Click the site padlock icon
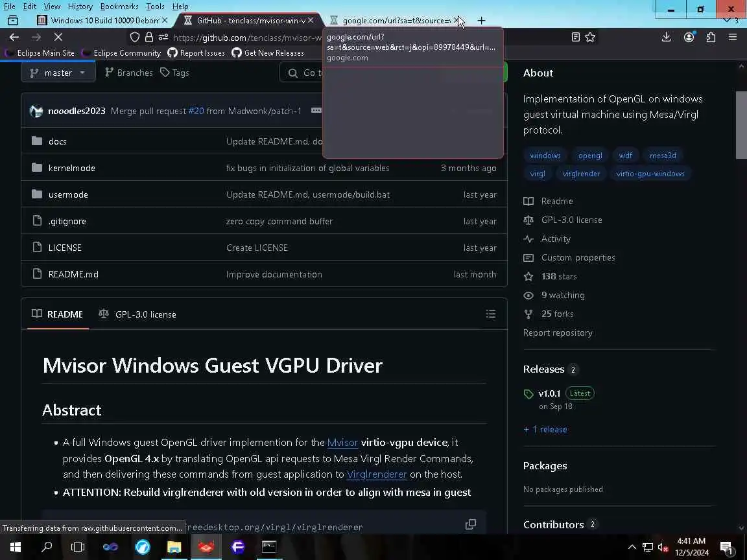This screenshot has width=747, height=560. (149, 37)
